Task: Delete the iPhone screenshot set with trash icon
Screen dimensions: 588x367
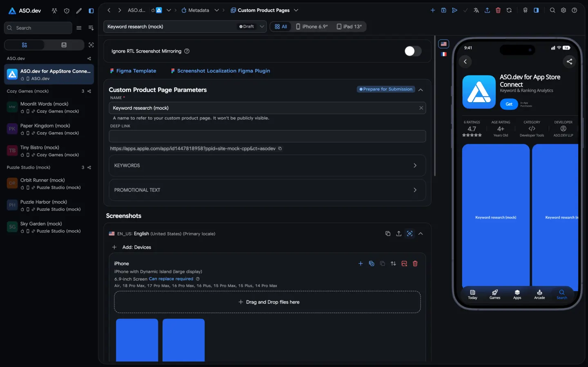Action: (415, 264)
